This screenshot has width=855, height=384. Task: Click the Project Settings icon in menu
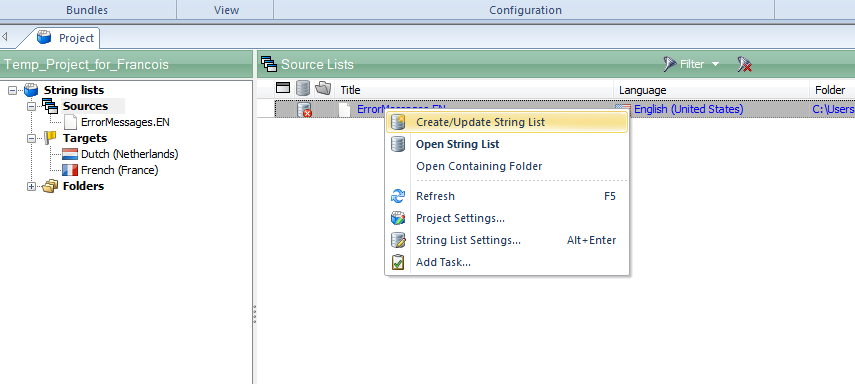(399, 218)
